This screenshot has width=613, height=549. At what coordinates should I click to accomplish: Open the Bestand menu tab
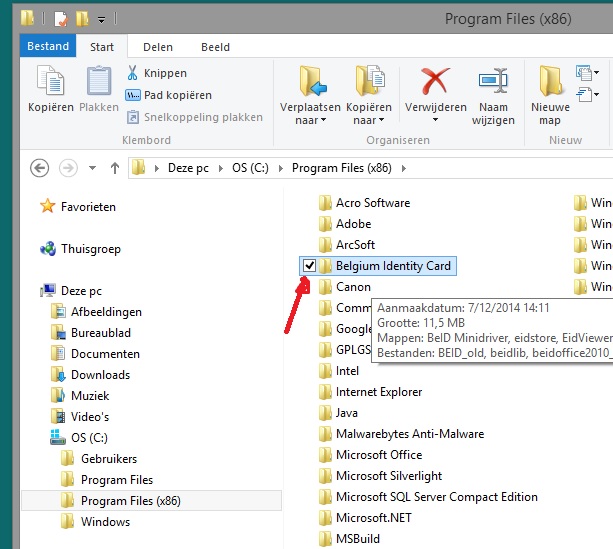tap(48, 46)
